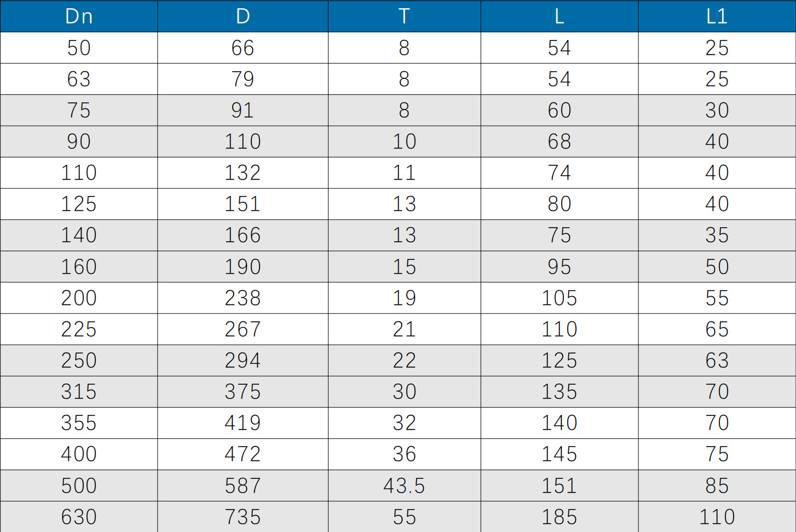Click D value 587 in Dn 500 row
This screenshot has width=796, height=532.
[x=243, y=485]
